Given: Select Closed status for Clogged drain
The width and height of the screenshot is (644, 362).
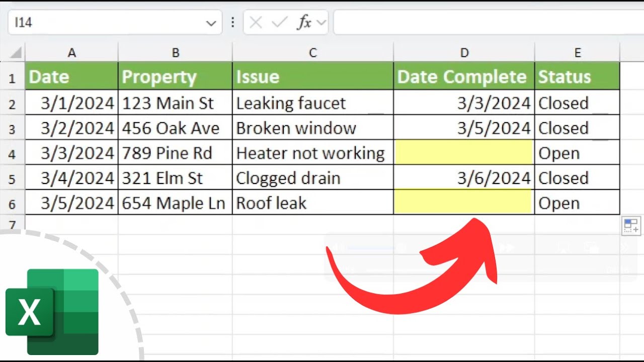Looking at the screenshot, I should pyautogui.click(x=577, y=178).
